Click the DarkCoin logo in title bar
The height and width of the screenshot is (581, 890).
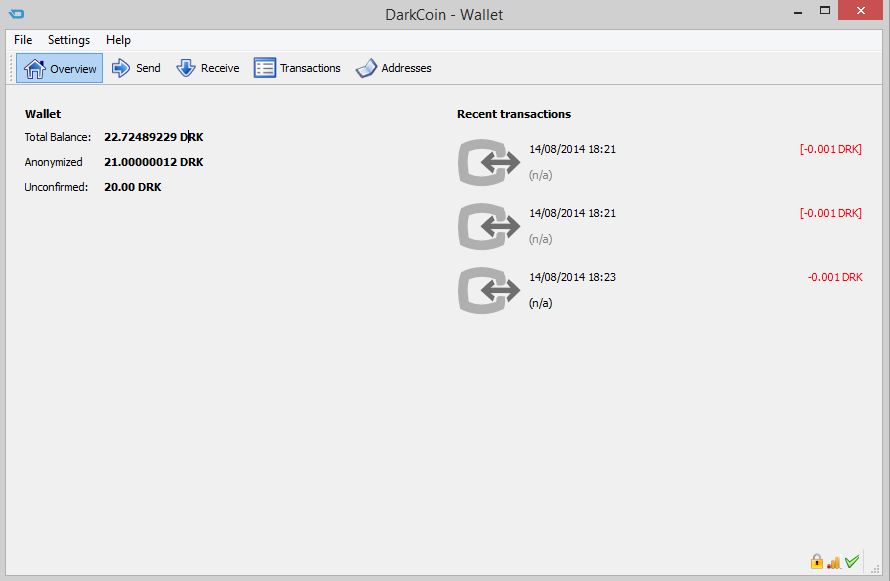(16, 14)
